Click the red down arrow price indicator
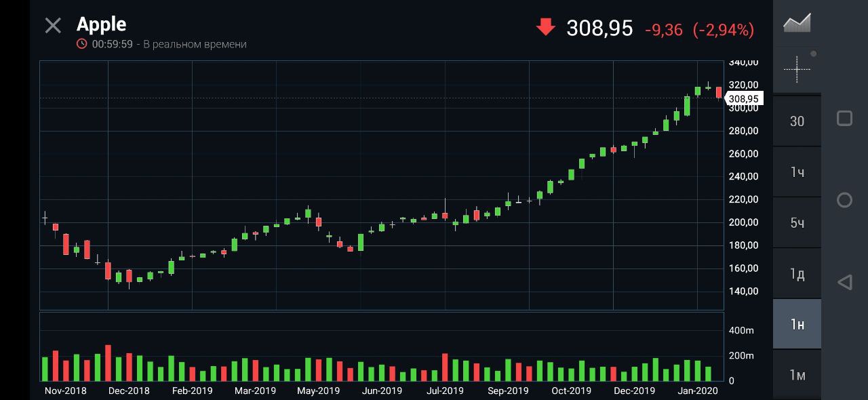This screenshot has height=400, width=868. (546, 27)
